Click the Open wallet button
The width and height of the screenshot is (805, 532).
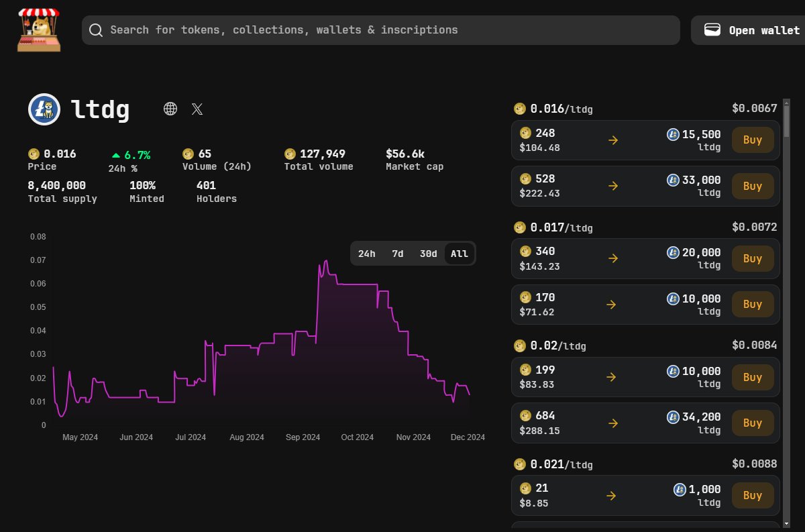[x=748, y=30]
